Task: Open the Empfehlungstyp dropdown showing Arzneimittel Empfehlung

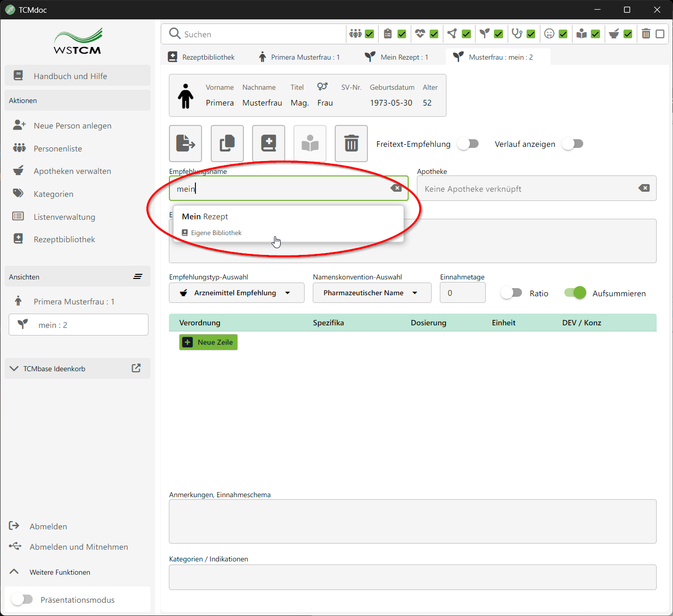Action: pos(236,293)
